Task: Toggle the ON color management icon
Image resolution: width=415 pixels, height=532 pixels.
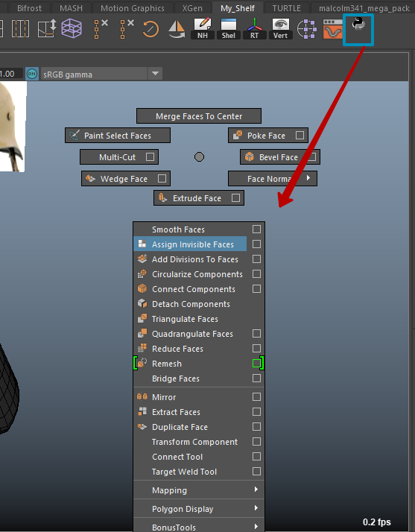Action: (32, 74)
